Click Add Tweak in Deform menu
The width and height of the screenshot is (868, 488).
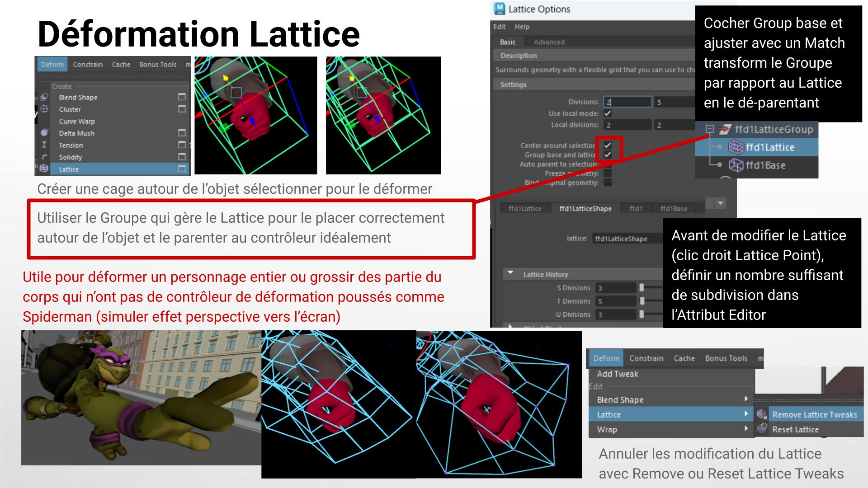tap(617, 374)
